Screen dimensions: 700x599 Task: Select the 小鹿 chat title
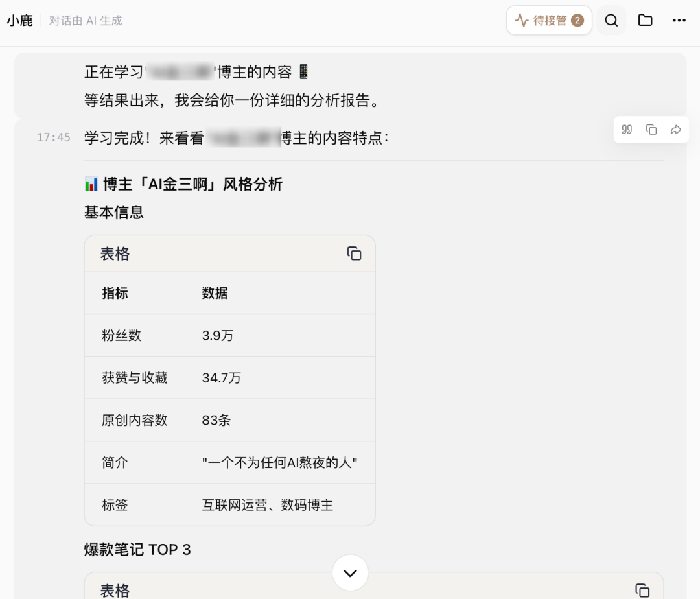point(20,21)
